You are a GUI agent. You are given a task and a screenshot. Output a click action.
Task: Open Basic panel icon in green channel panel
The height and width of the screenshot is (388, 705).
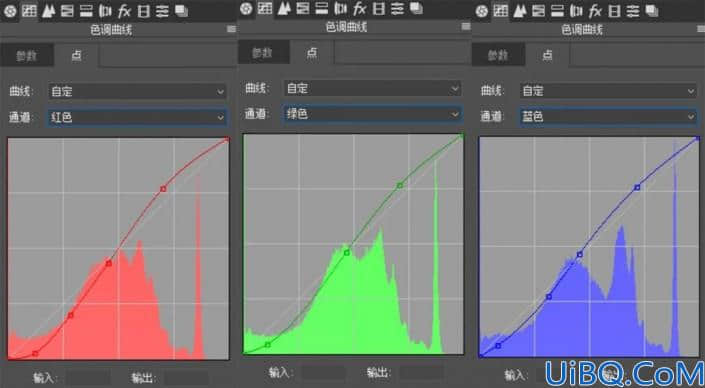(246, 9)
